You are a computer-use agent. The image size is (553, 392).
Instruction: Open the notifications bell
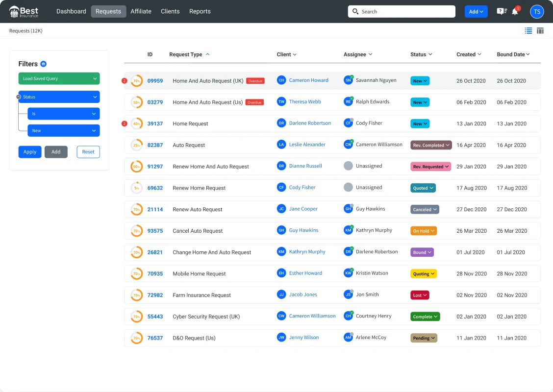pos(515,12)
